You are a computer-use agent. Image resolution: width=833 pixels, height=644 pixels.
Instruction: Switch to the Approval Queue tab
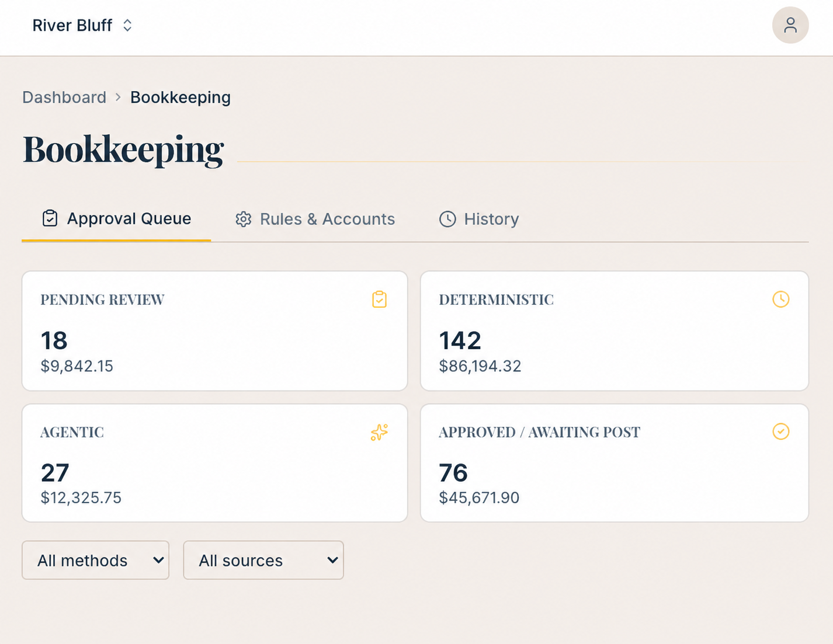tap(116, 219)
